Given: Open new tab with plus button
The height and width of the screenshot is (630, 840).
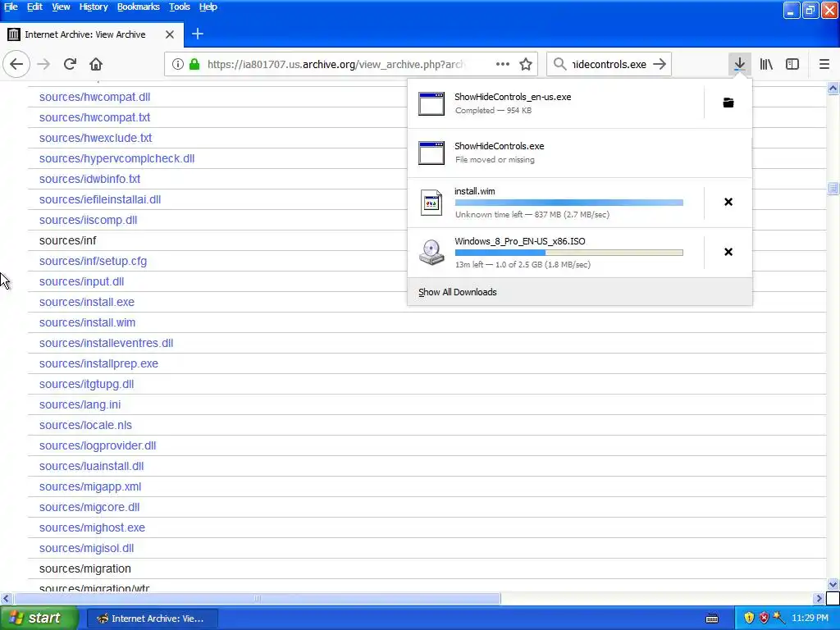Looking at the screenshot, I should pos(197,34).
